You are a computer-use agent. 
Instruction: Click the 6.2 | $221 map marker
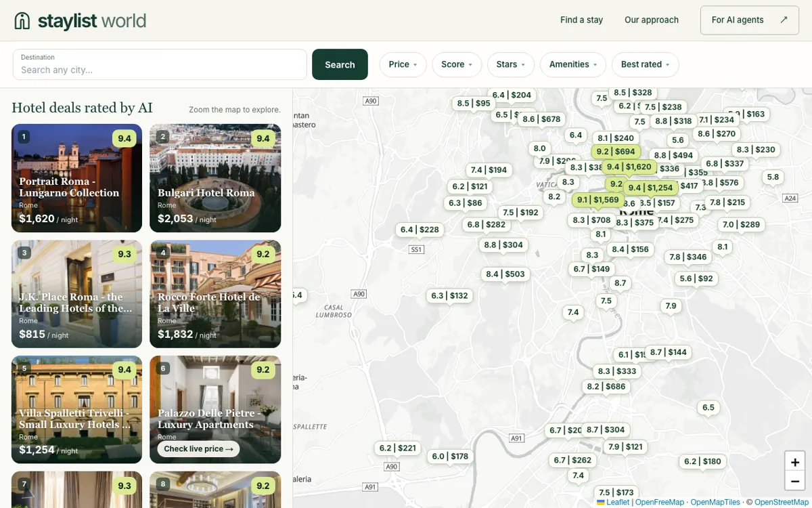pos(398,448)
